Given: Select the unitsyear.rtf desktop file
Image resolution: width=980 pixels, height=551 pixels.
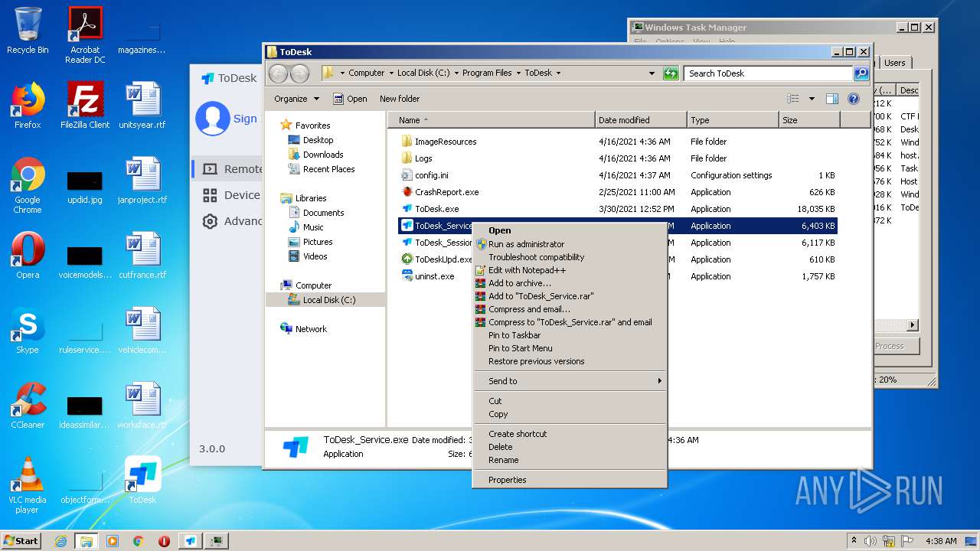Looking at the screenshot, I should (142, 106).
